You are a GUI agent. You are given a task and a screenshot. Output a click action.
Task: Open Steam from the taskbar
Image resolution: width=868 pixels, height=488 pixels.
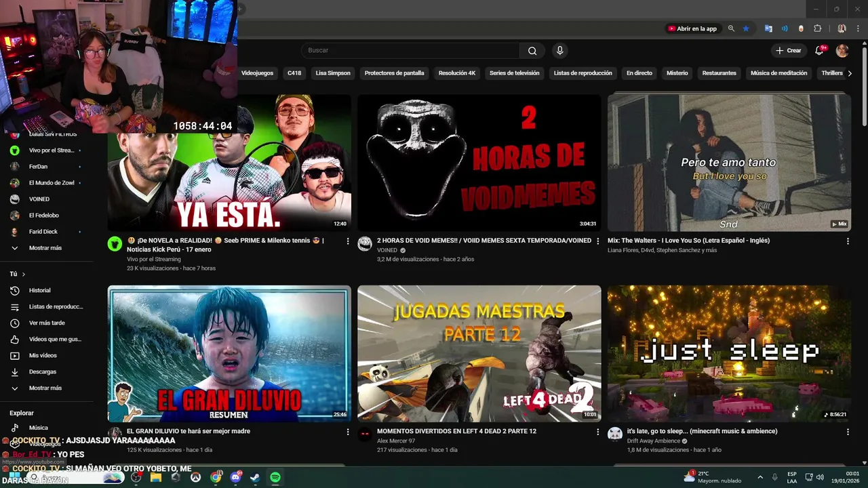[x=255, y=477]
